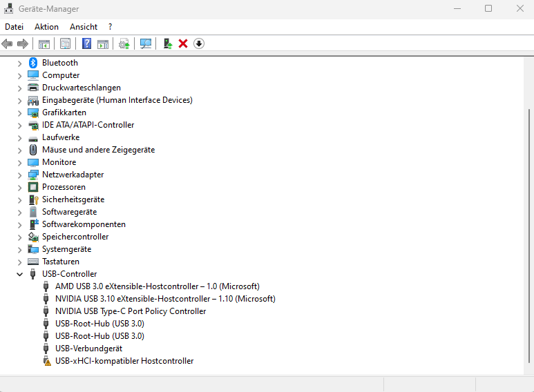The width and height of the screenshot is (534, 392).
Task: Click the Mäuse und andere Zeigegeräte mouse icon
Action: coord(33,150)
